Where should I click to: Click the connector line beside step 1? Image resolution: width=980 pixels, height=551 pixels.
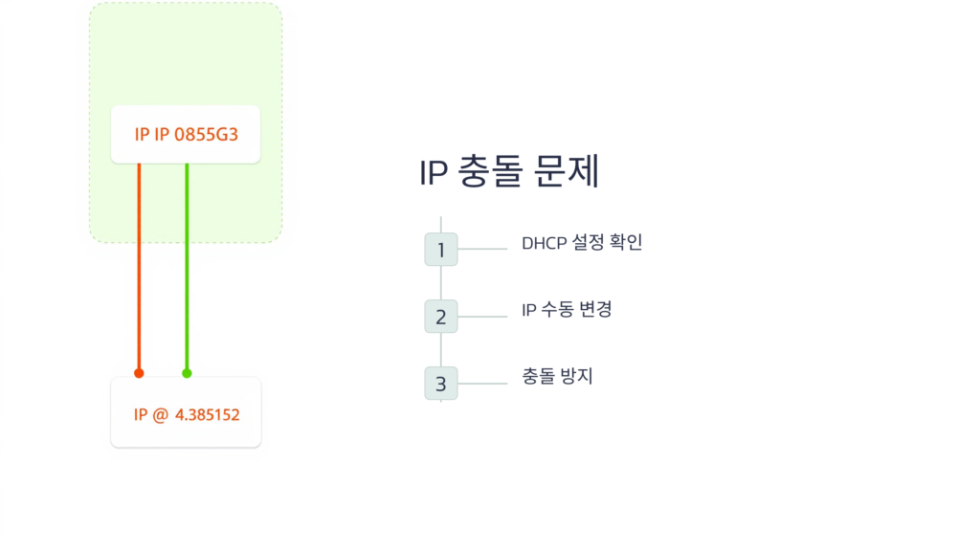(482, 250)
